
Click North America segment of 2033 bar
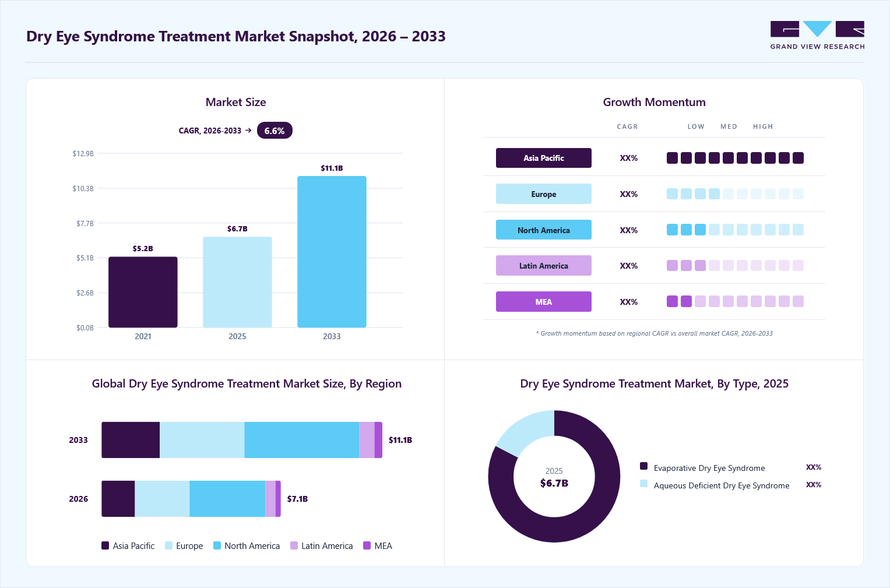click(x=302, y=440)
